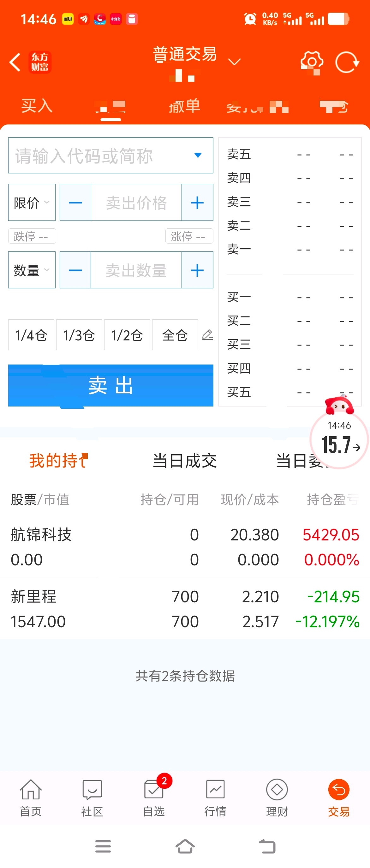Expand 普通交易 title dropdown chevron
This screenshot has height=868, width=370.
[x=234, y=62]
